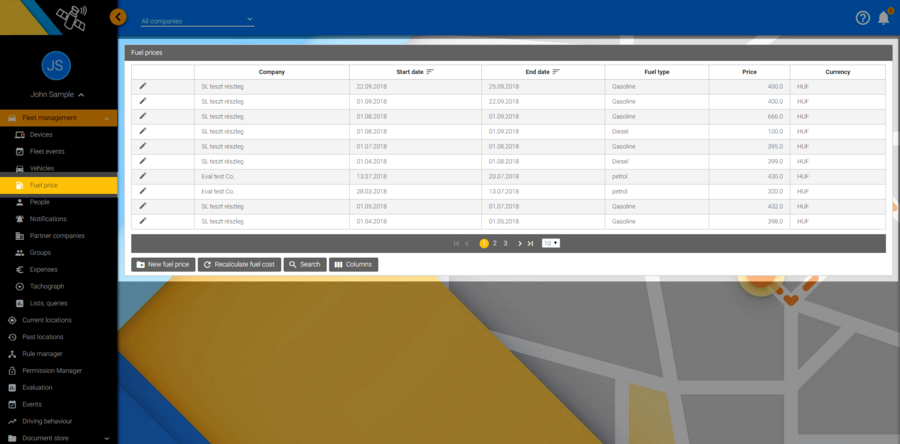The image size is (900, 444).
Task: Click the JS user avatar
Action: point(57,65)
